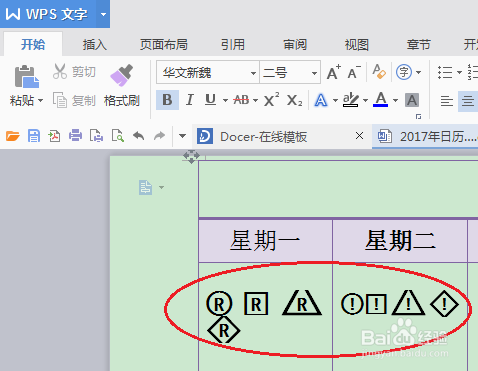Decrease font size with A- icon

click(354, 72)
